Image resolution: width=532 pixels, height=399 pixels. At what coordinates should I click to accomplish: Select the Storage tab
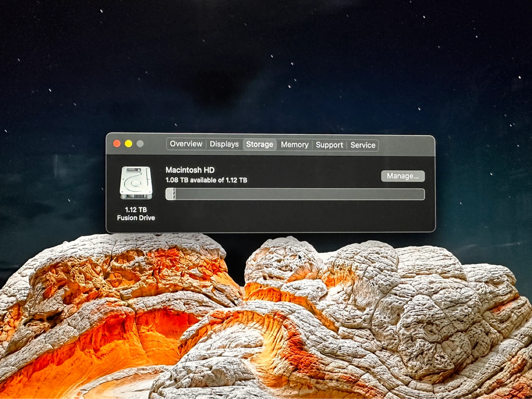(x=259, y=145)
